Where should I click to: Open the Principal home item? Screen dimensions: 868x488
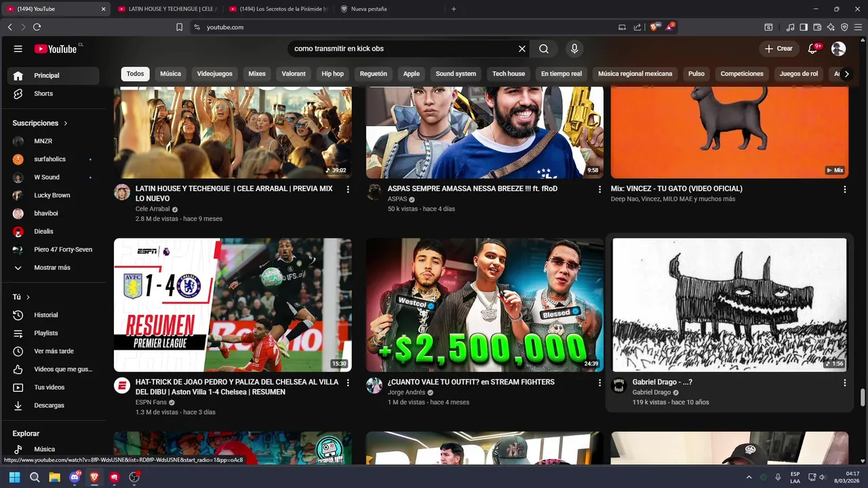point(53,75)
